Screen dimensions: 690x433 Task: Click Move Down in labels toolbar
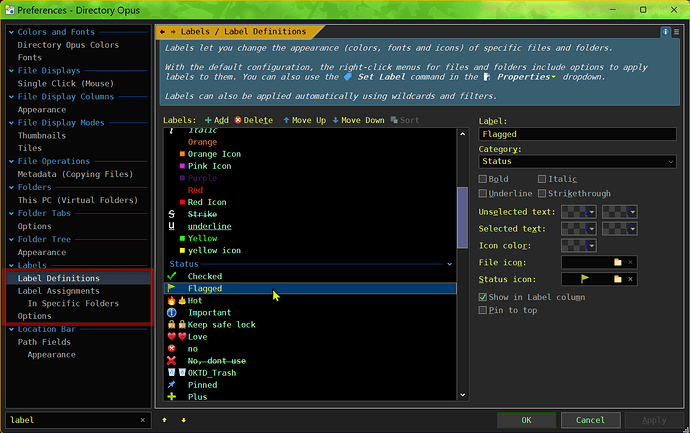pyautogui.click(x=356, y=120)
